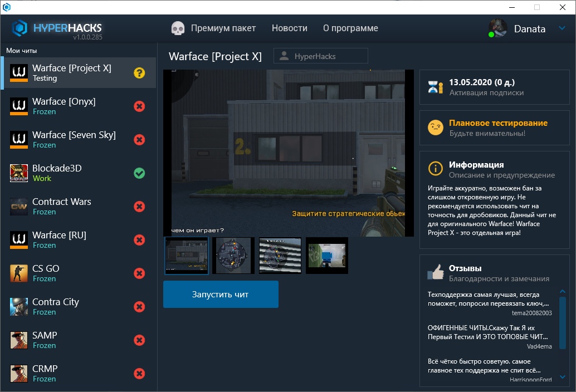Select Blockade3D cheat entry
This screenshot has height=392, width=576.
tap(78, 173)
